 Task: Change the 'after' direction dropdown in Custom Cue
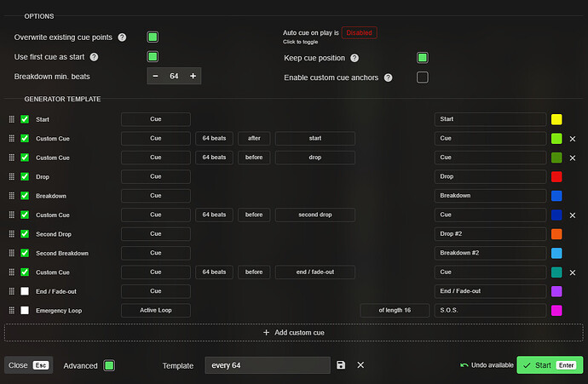tap(254, 138)
